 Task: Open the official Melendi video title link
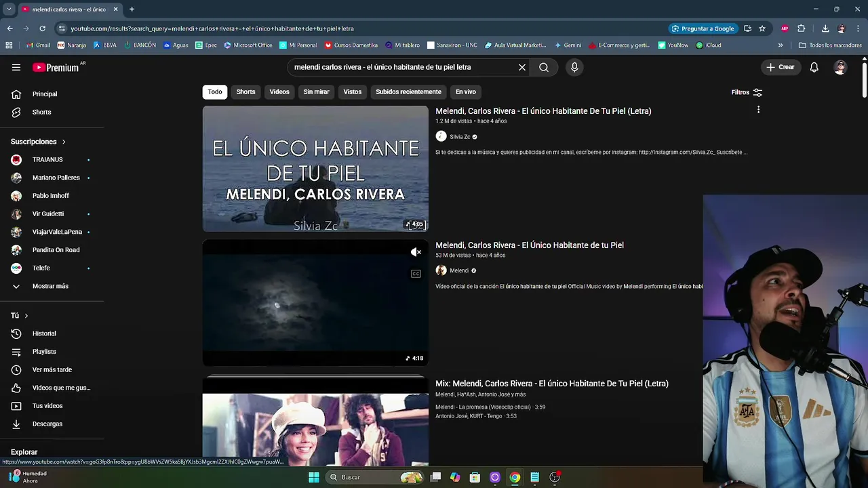(530, 245)
